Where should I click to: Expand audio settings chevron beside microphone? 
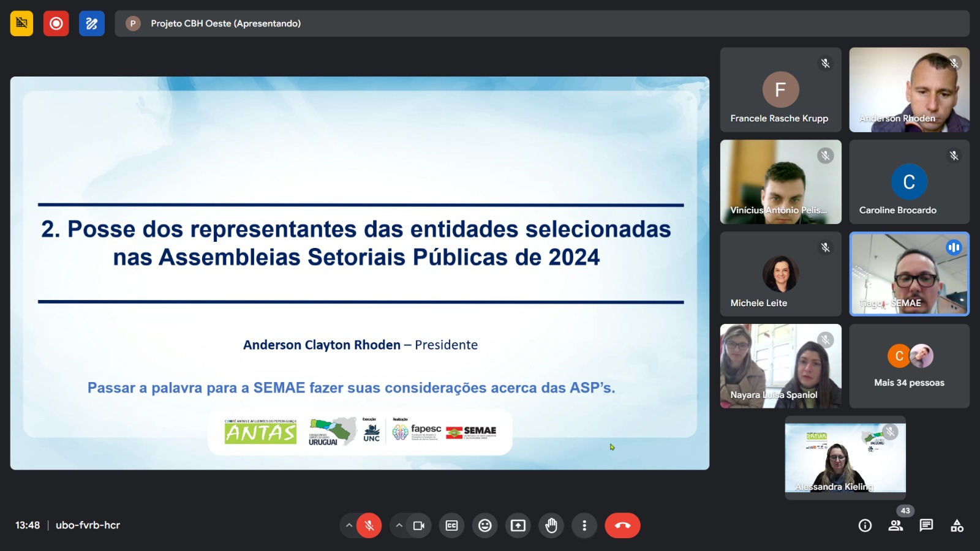[349, 525]
